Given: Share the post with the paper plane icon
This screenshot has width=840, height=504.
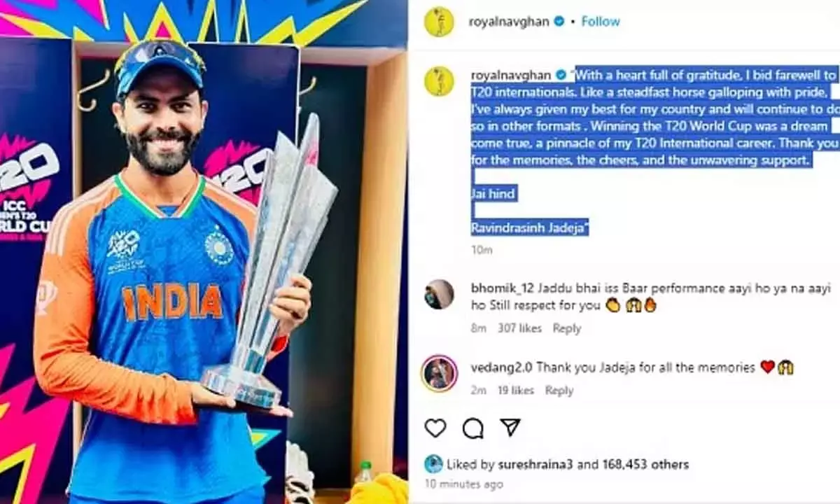Looking at the screenshot, I should 511,428.
